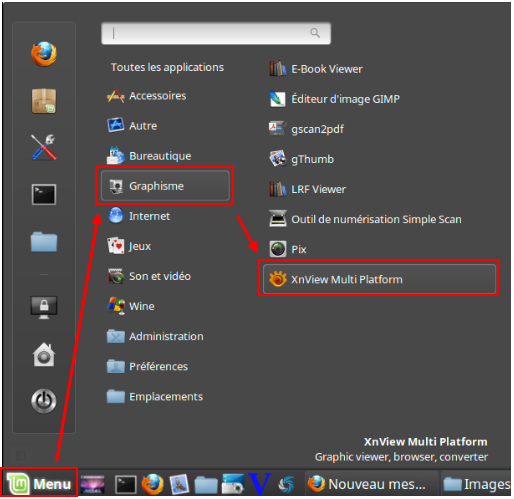
Task: Click the magnifier search icon
Action: pos(315,33)
